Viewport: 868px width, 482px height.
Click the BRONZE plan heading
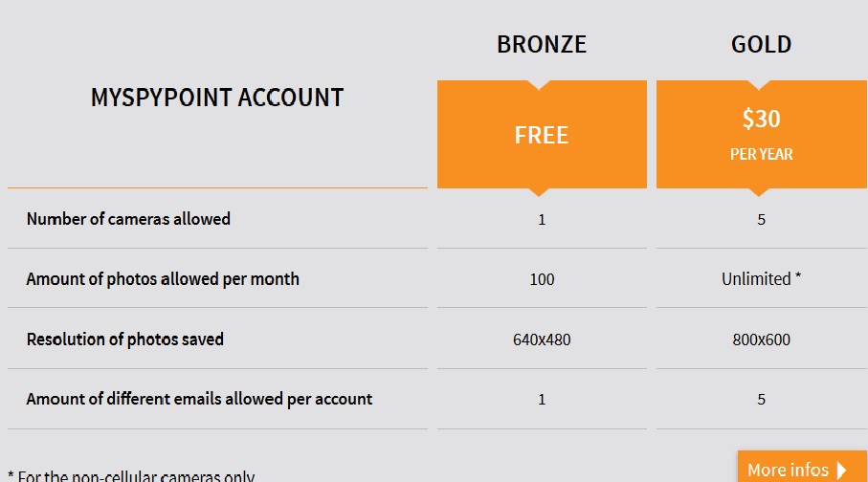click(542, 44)
